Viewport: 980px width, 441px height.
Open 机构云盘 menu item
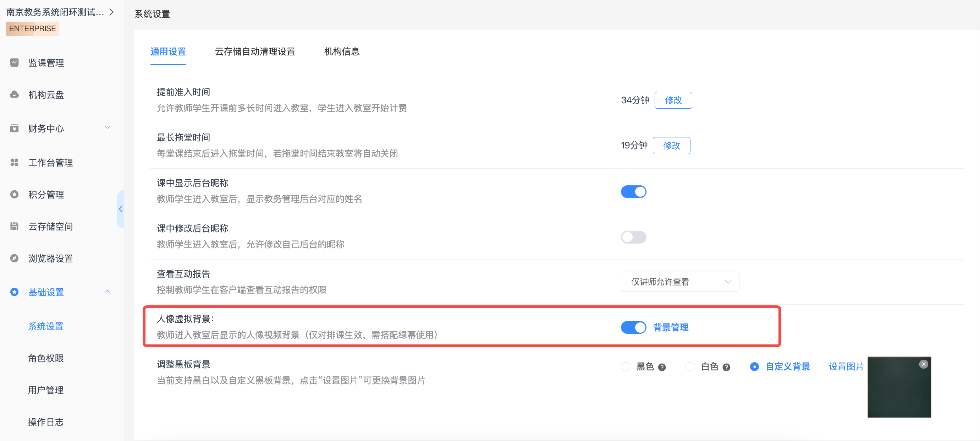click(46, 95)
